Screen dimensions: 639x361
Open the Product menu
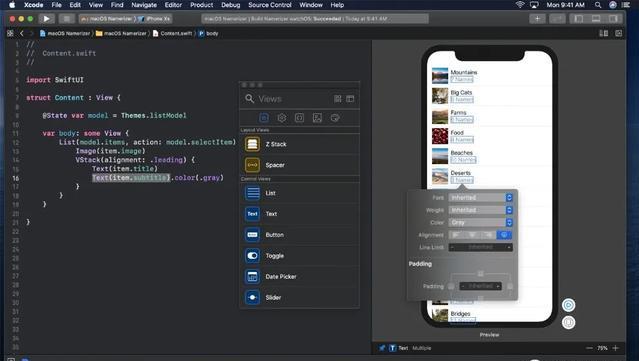[202, 5]
